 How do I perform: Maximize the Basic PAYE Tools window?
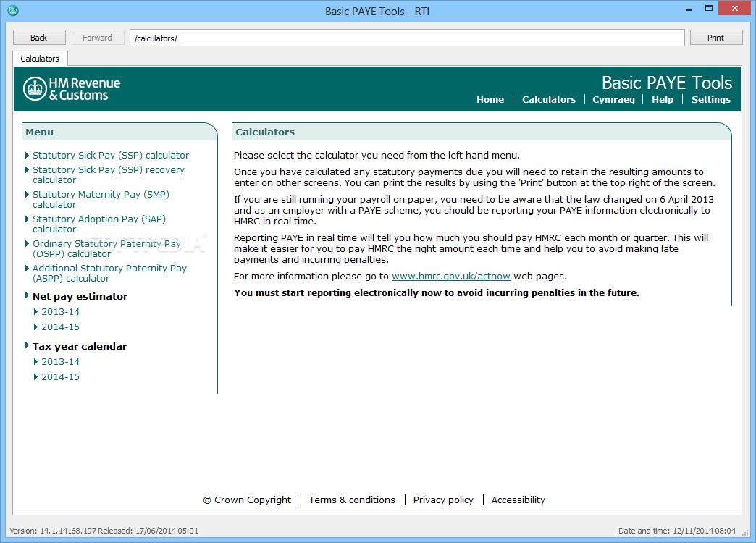(x=709, y=9)
